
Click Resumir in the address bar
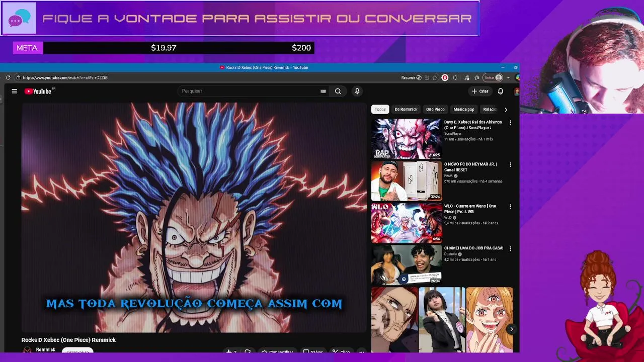point(411,77)
